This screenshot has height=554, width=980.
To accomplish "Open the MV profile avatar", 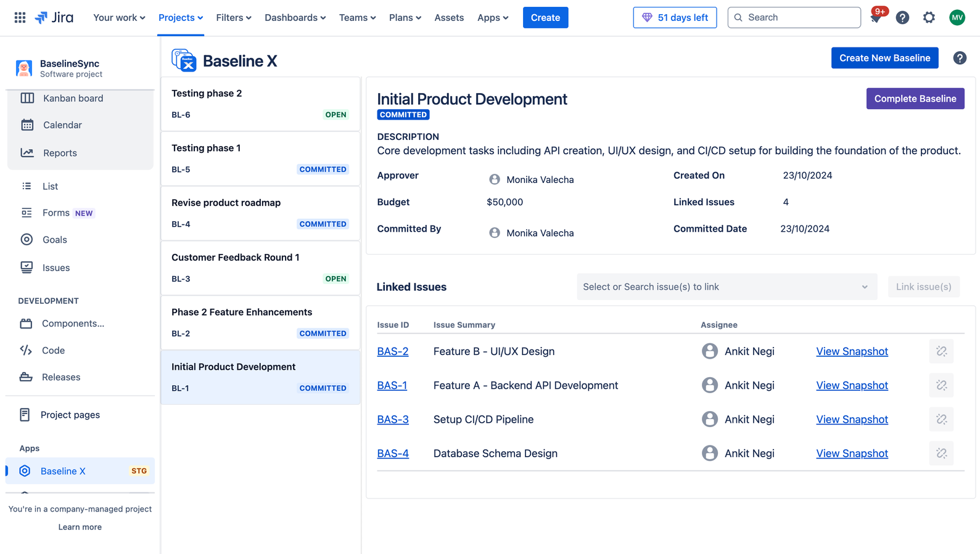I will tap(957, 17).
